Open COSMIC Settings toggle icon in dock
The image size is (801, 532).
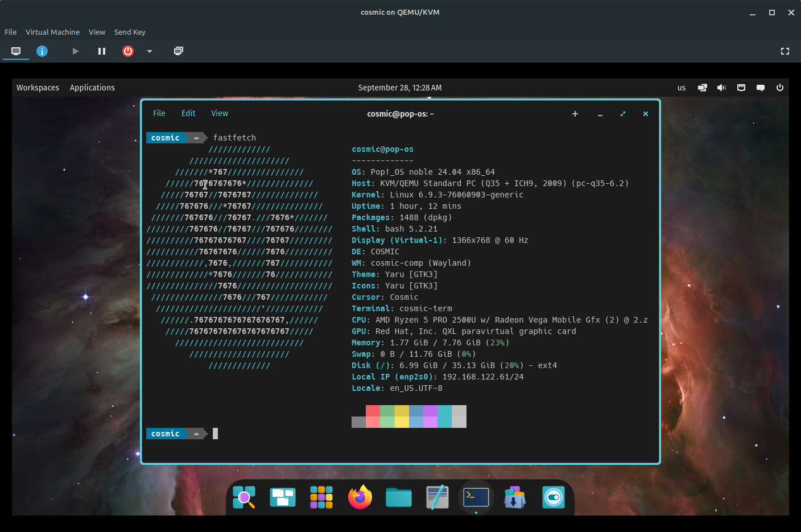point(554,497)
